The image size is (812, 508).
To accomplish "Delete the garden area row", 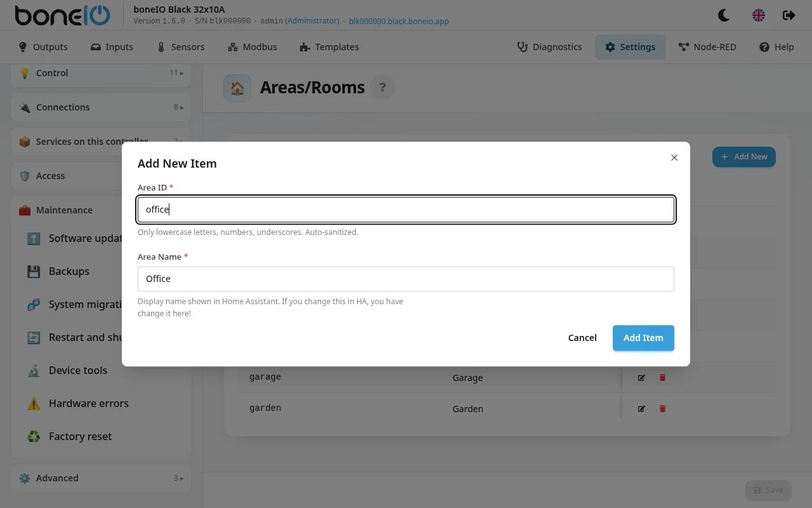I will (663, 408).
